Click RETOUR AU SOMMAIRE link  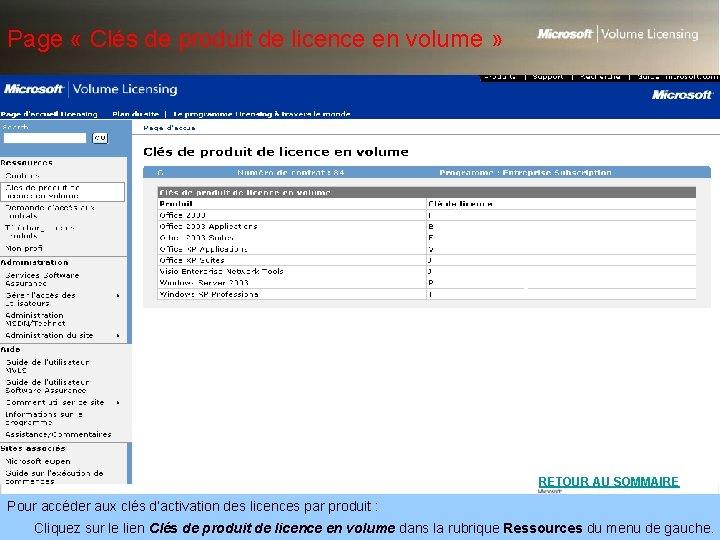tap(609, 482)
